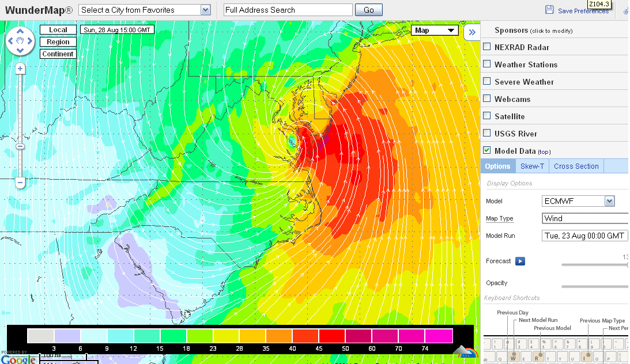
Task: Click the Severe Weather label
Action: [x=524, y=82]
